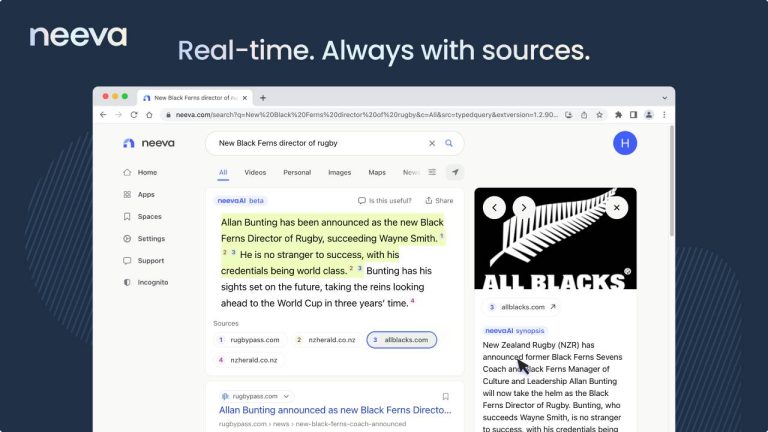Select the All results tab
Screen dimensions: 768x432
point(223,172)
